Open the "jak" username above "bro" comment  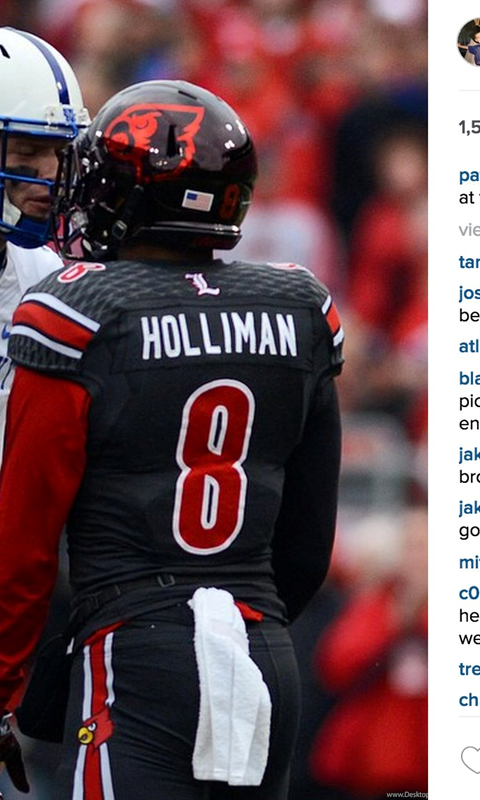[469, 454]
